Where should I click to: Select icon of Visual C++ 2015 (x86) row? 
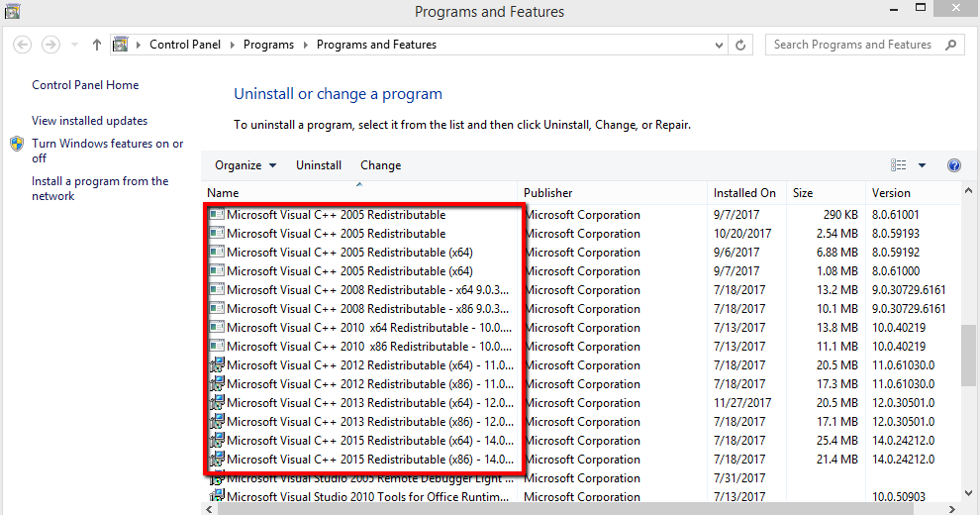click(216, 459)
